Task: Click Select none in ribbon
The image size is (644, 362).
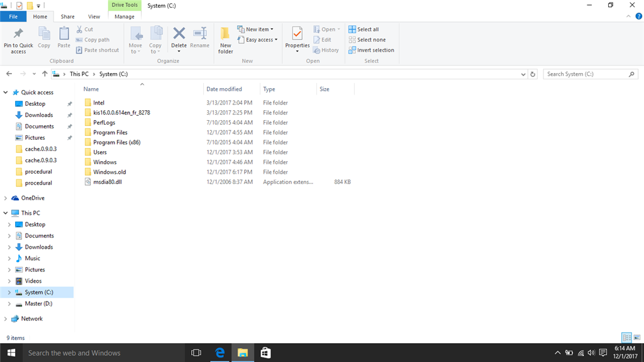Action: (x=367, y=40)
